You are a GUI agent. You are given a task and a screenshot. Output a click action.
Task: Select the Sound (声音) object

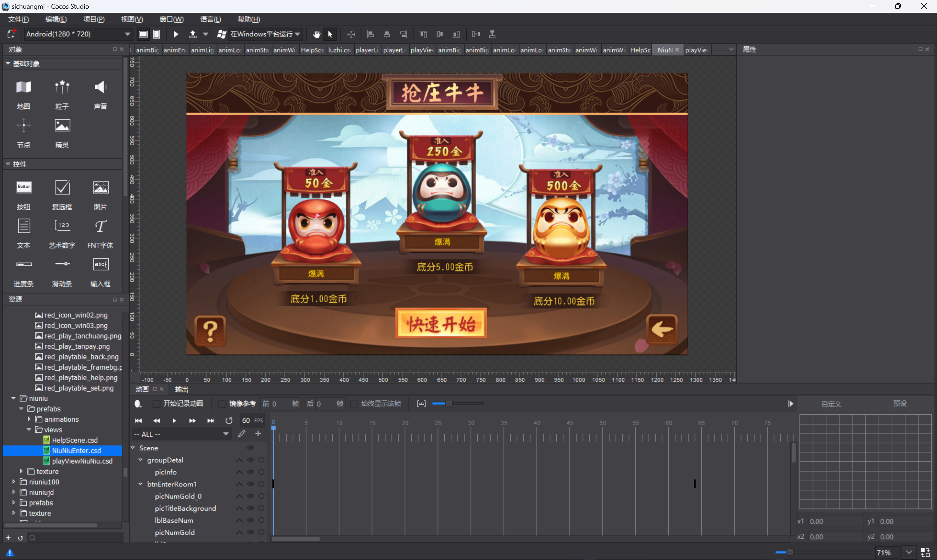[100, 94]
